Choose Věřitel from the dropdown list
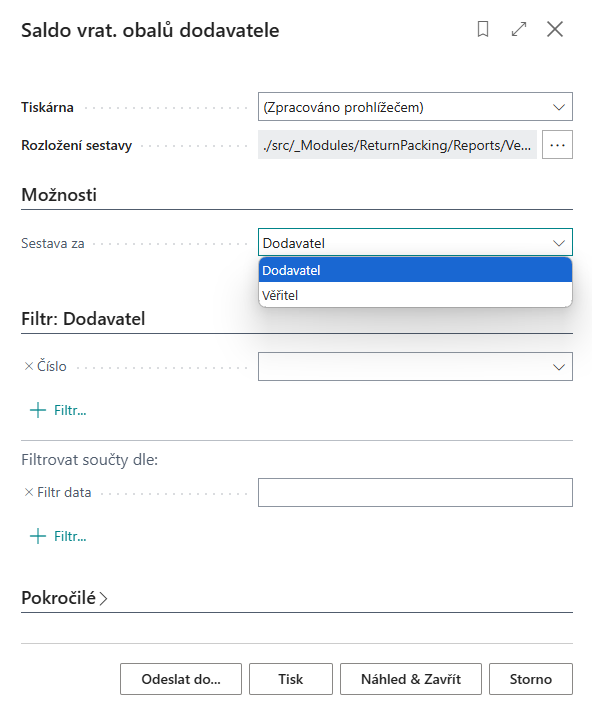 tap(415, 295)
